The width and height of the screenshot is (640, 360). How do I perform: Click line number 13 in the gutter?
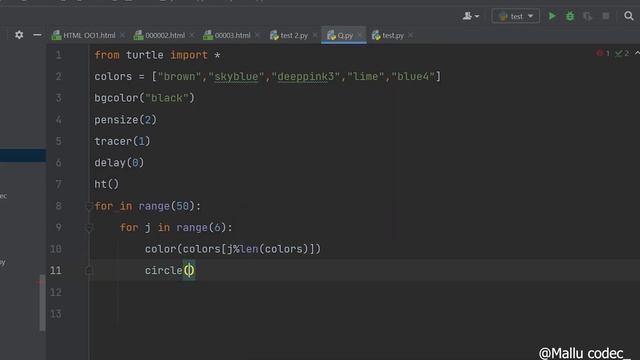point(56,314)
